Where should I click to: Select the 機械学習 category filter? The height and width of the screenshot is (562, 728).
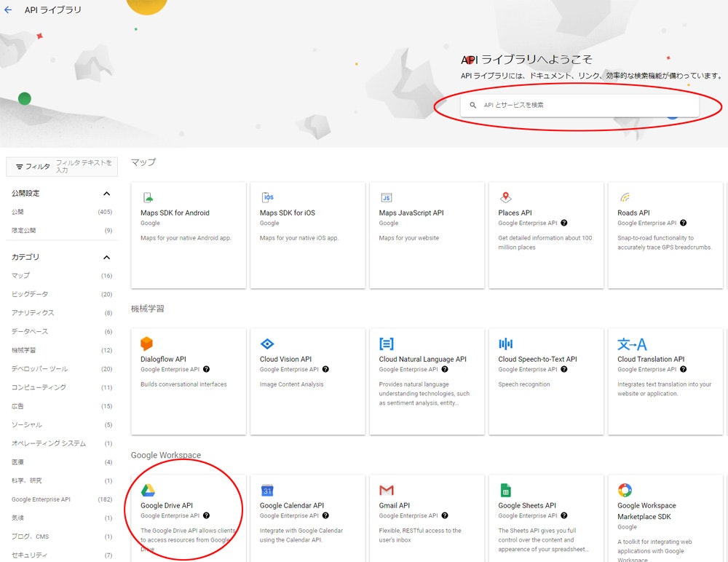point(62,350)
